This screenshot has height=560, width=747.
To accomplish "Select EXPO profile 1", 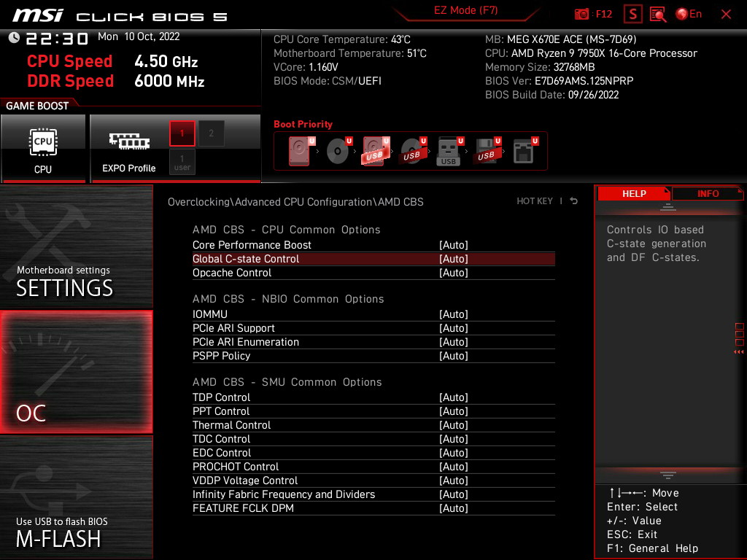I will tap(182, 133).
